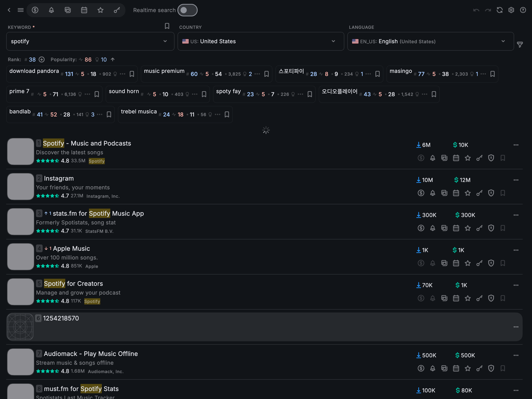Image resolution: width=532 pixels, height=399 pixels.
Task: Click bell icon for Audiomack row
Action: tap(432, 368)
